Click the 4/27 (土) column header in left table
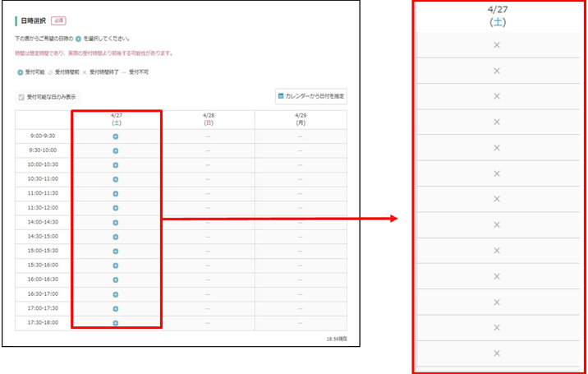 tap(116, 119)
